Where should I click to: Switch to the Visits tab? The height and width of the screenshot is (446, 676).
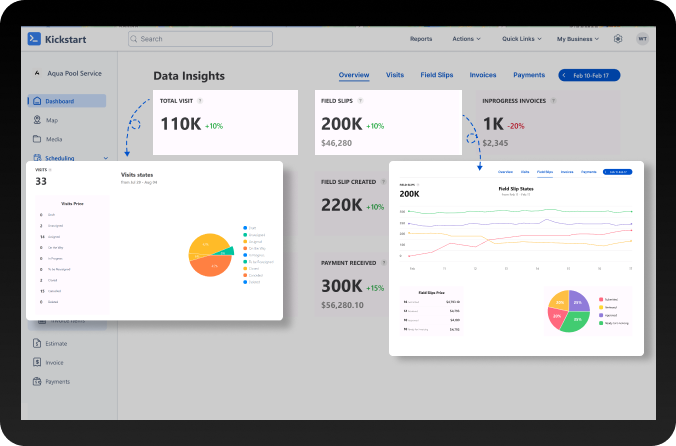[x=395, y=75]
